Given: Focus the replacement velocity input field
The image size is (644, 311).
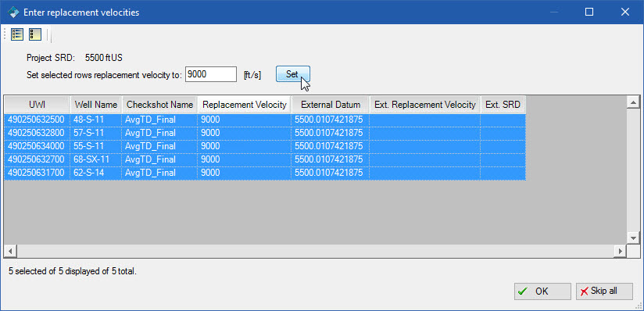Looking at the screenshot, I should [x=211, y=74].
